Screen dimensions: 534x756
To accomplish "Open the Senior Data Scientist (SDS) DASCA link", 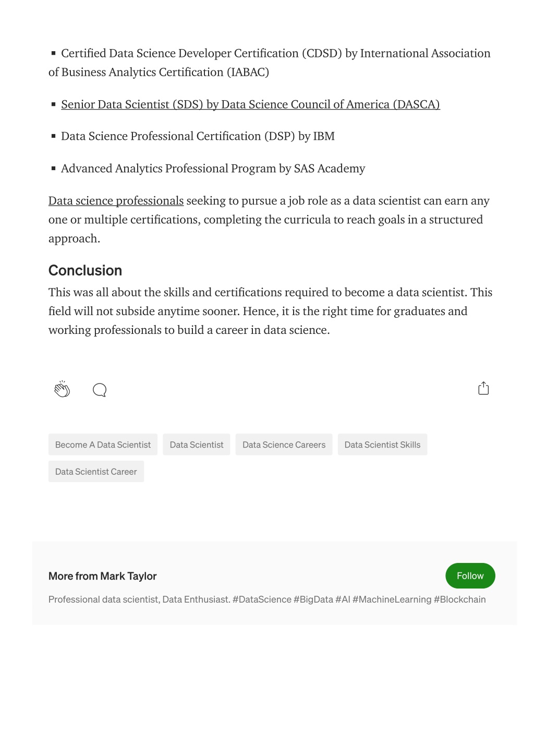I will (x=250, y=104).
